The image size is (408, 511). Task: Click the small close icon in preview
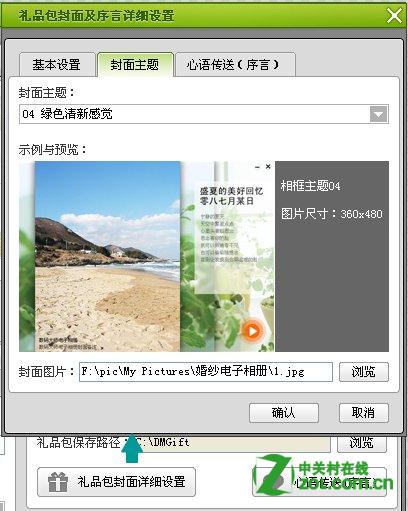(x=268, y=166)
